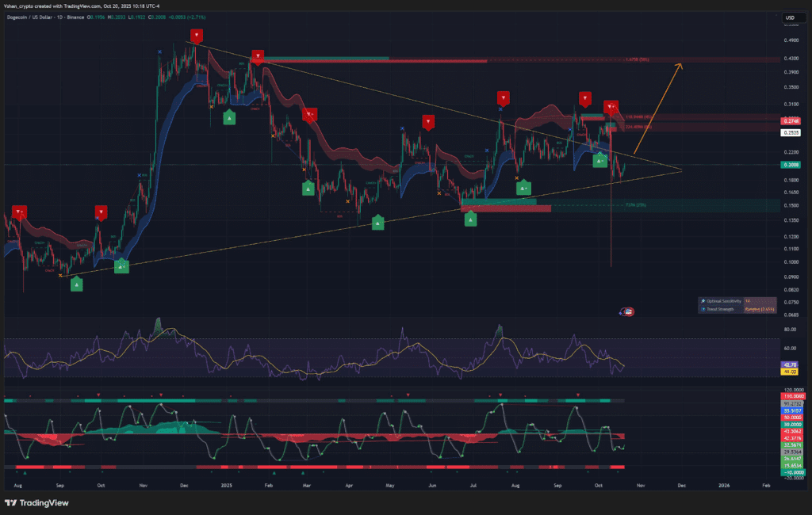Click the red 0.2748 price label
This screenshot has width=812, height=515.
[x=791, y=121]
